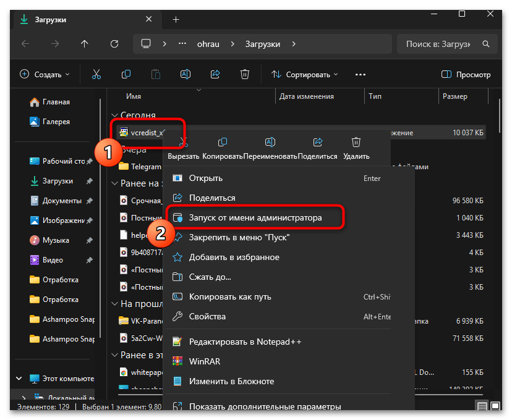Viewport: 512px width, 420px height.
Task: Click the magnifier icon in the search box
Action: [486, 44]
